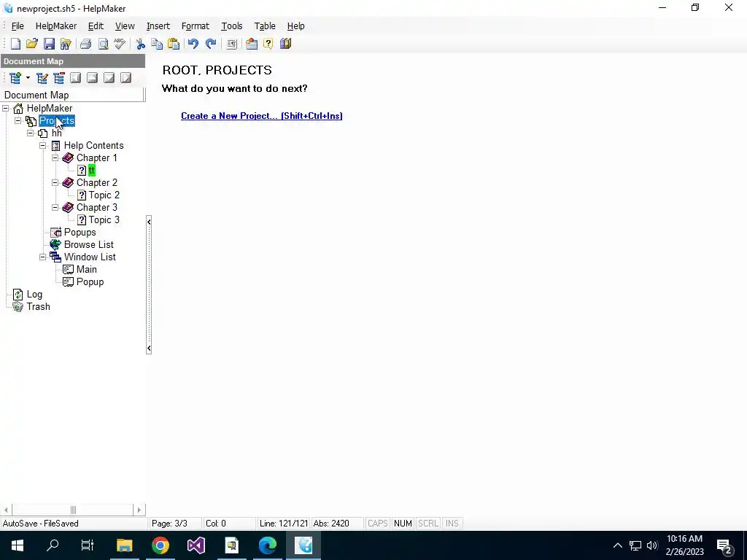Select the tt topic in the tree

tap(92, 171)
